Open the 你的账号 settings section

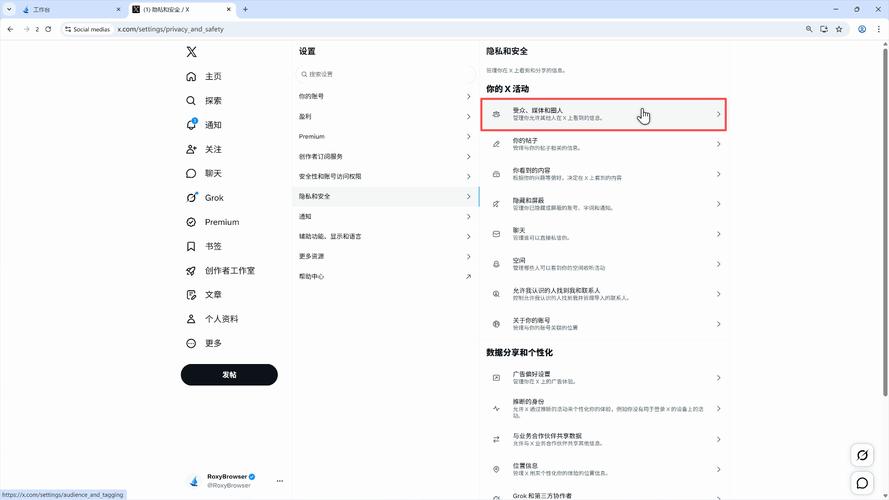pyautogui.click(x=386, y=96)
